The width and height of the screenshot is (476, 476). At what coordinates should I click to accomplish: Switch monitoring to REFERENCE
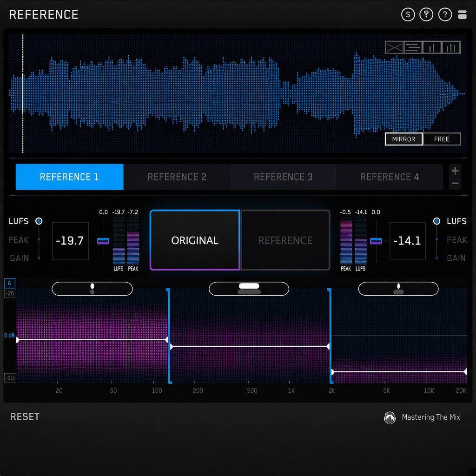click(x=285, y=240)
